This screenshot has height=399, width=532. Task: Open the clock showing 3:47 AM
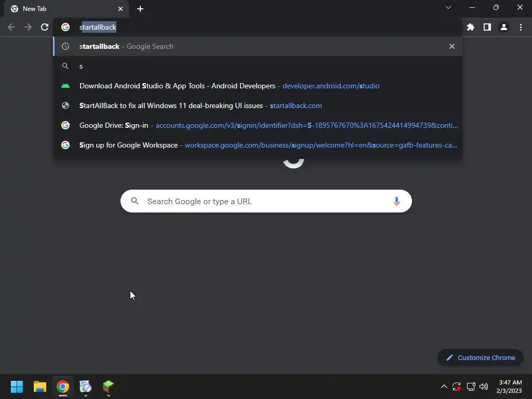(x=509, y=387)
